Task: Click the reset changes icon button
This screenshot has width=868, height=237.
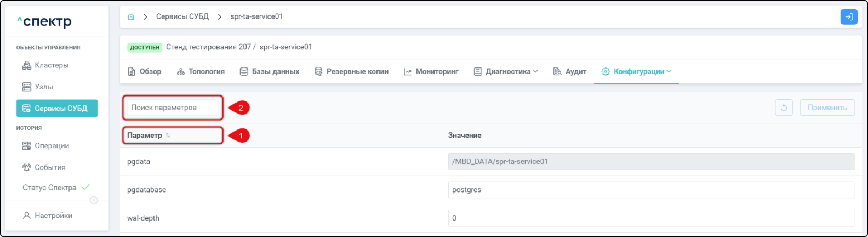Action: [x=784, y=108]
